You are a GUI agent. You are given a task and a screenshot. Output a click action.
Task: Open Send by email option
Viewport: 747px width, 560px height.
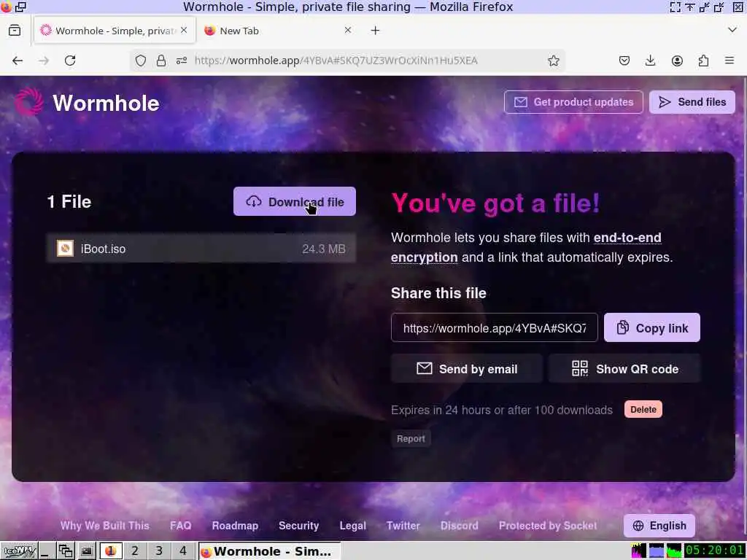(466, 368)
